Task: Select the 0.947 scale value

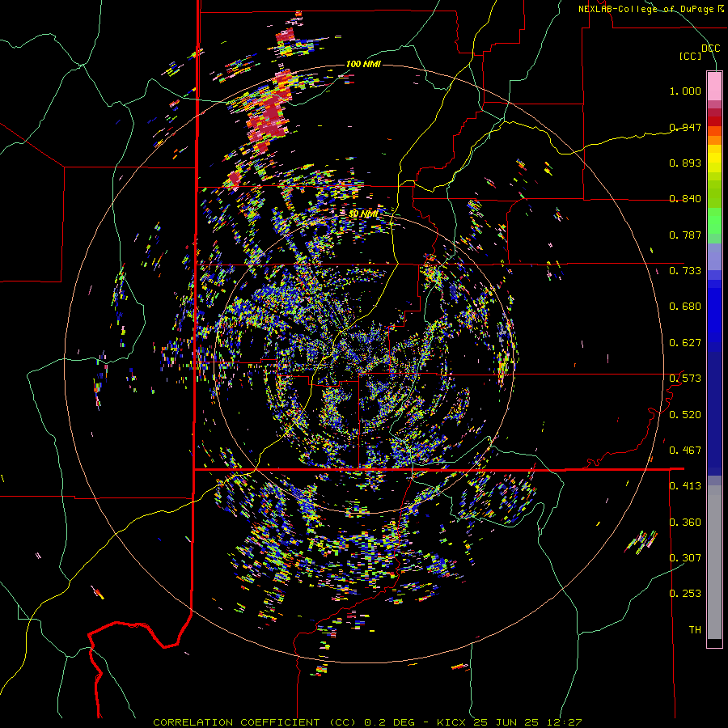Action: pos(685,127)
